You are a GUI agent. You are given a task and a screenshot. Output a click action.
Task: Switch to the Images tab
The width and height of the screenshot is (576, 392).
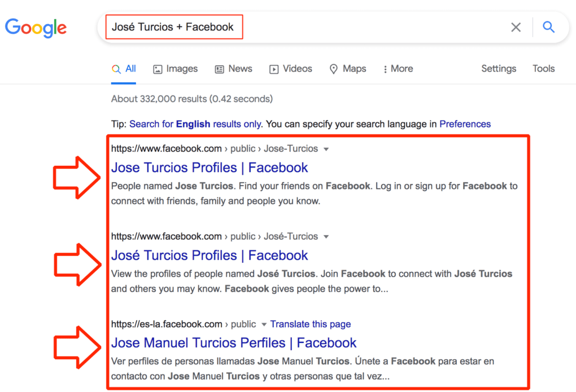(x=175, y=69)
